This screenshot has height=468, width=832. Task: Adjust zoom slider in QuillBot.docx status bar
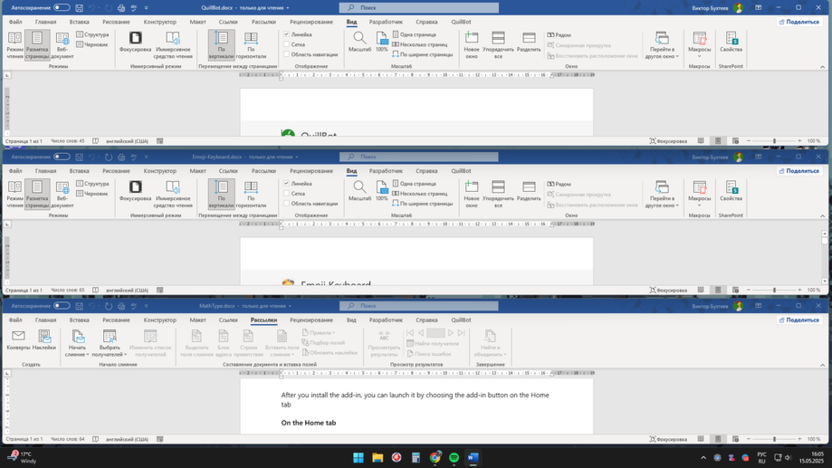pos(774,141)
